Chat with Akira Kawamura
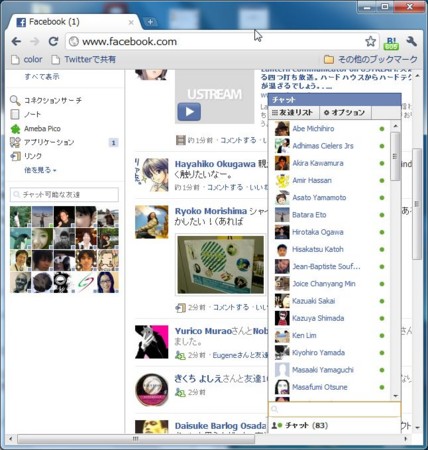 [x=330, y=163]
